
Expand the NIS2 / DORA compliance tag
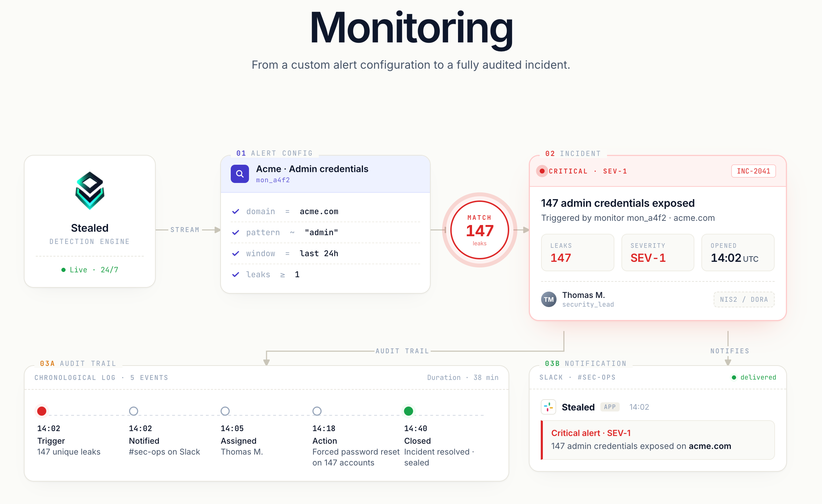click(x=744, y=299)
